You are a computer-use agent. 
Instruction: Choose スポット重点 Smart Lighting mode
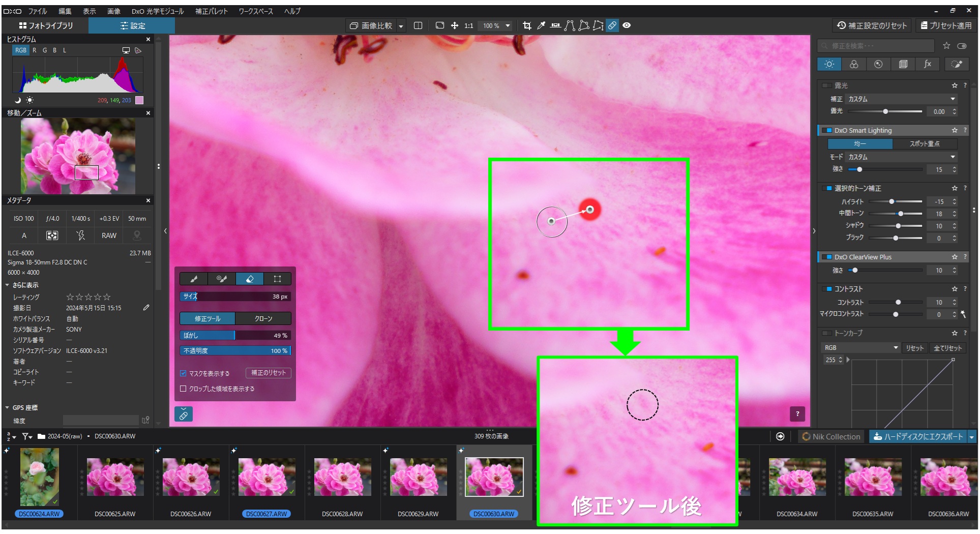pos(925,144)
